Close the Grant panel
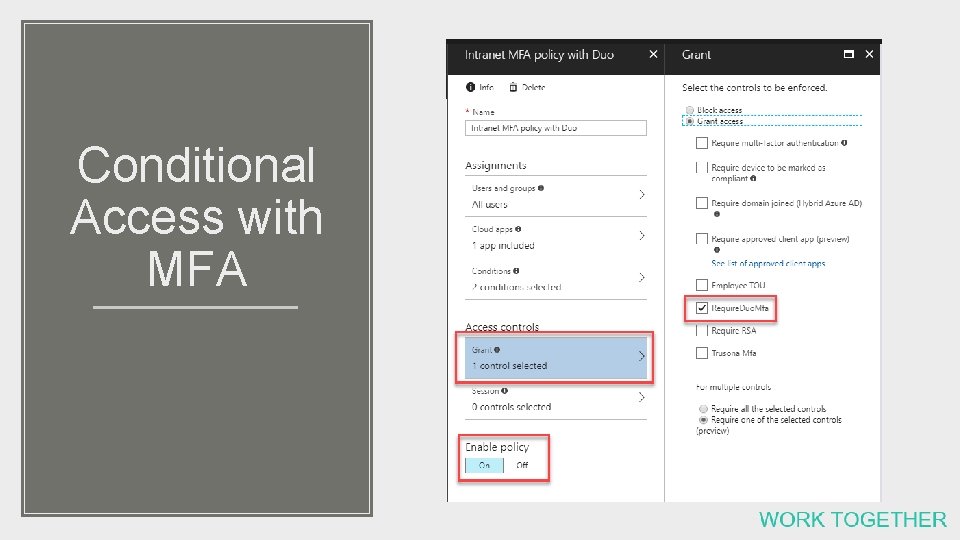Image resolution: width=960 pixels, height=540 pixels. tap(869, 54)
